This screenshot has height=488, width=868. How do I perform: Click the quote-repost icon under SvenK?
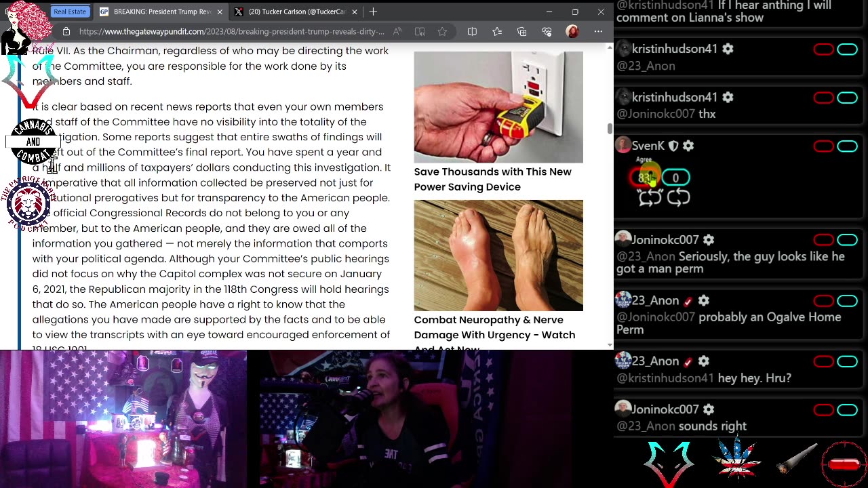[x=650, y=197]
